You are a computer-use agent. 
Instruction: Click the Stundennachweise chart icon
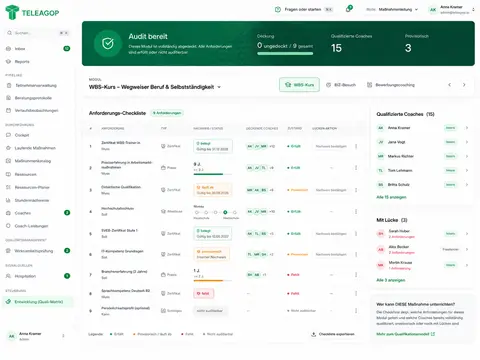point(9,200)
